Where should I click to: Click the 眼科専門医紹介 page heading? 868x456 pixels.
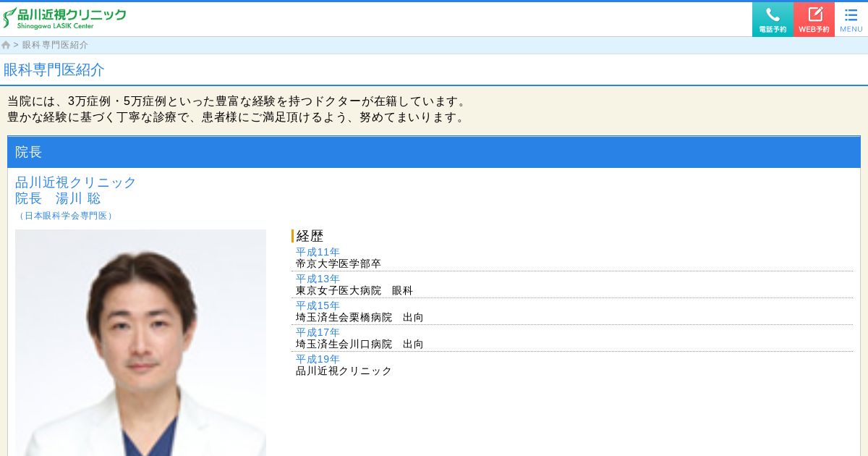pyautogui.click(x=54, y=69)
